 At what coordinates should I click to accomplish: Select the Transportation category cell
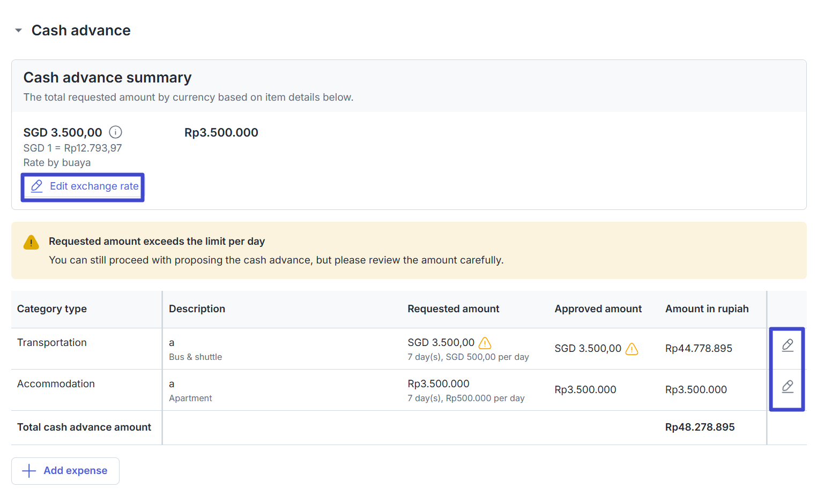coord(52,343)
